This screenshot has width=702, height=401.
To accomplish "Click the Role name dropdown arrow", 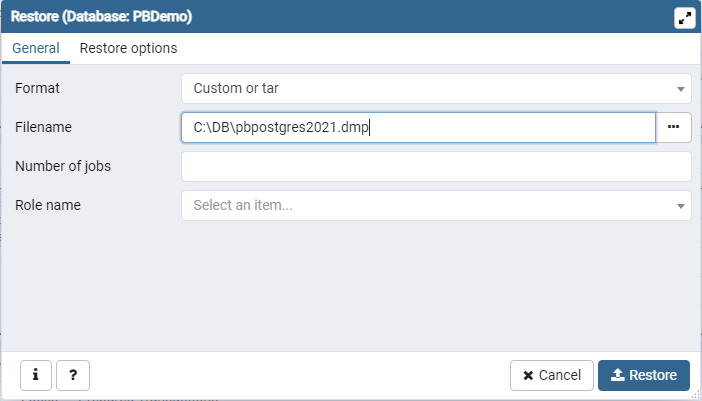I will 680,206.
